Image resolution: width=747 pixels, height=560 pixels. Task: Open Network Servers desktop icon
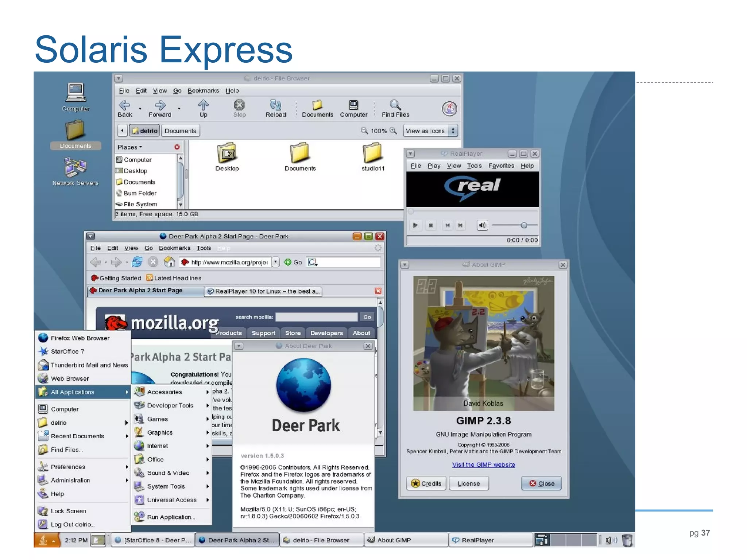click(76, 171)
